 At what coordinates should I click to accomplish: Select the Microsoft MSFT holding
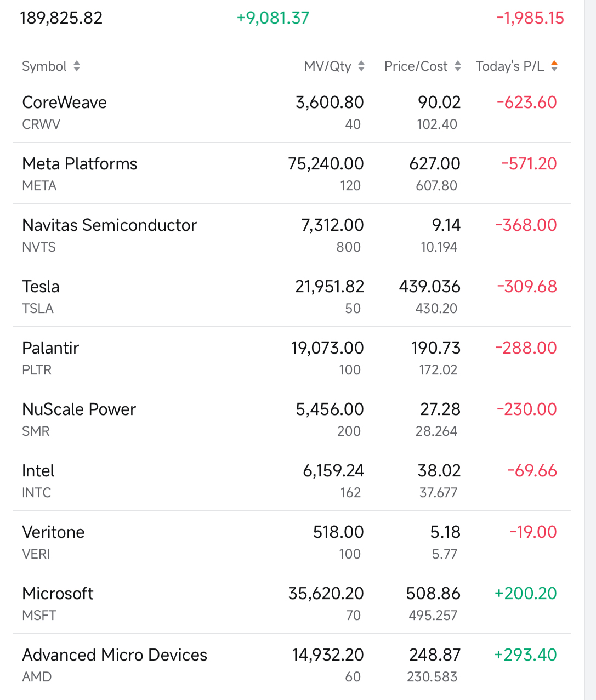coord(58,594)
